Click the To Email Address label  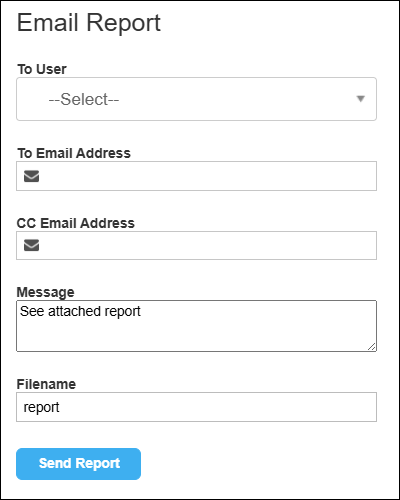pos(74,153)
